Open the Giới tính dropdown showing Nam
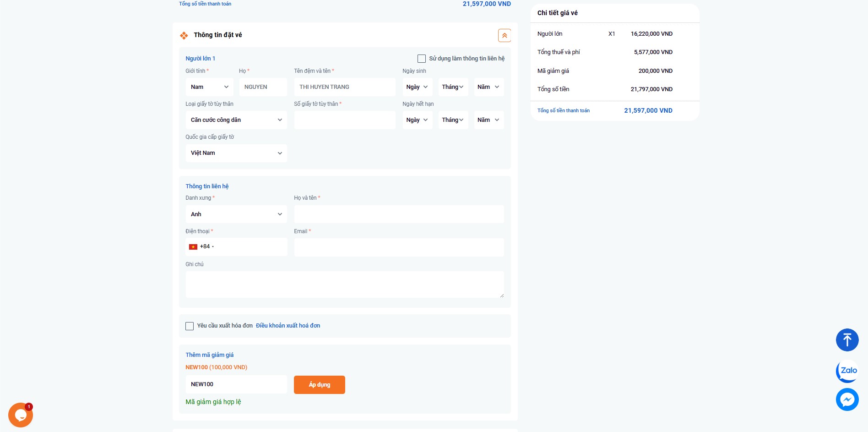 pos(209,87)
